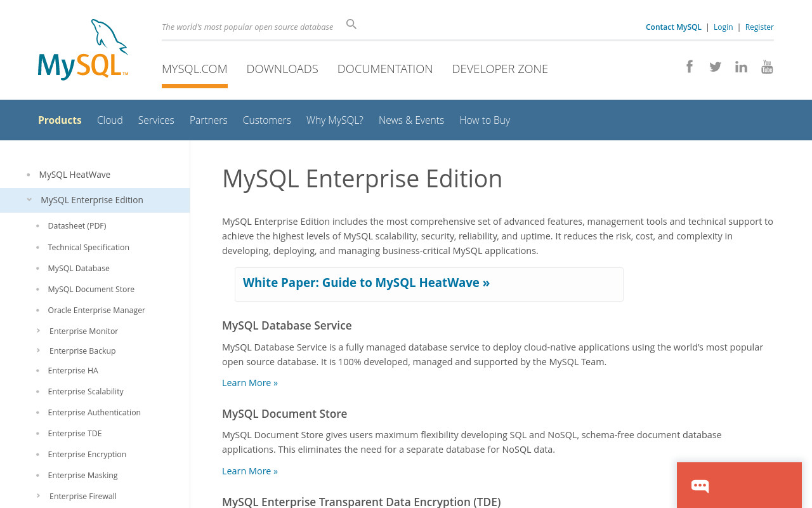Open the chat bubble widget
The height and width of the screenshot is (508, 812).
[700, 486]
